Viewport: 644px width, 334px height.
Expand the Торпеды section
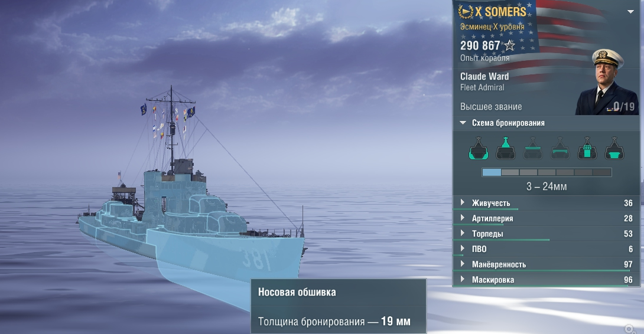coord(547,234)
